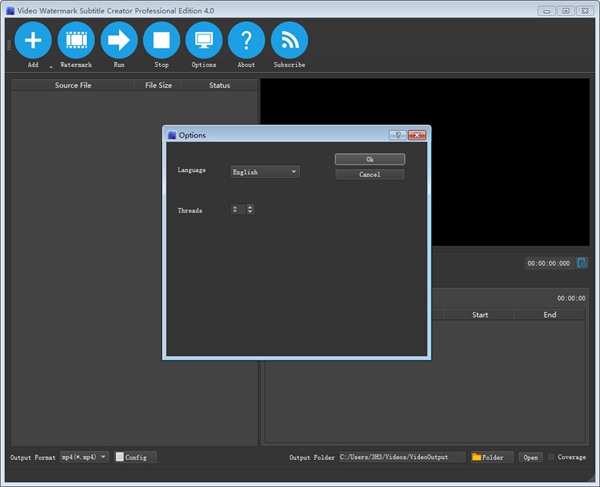The width and height of the screenshot is (600, 487).
Task: Cancel the Options dialog
Action: click(370, 174)
